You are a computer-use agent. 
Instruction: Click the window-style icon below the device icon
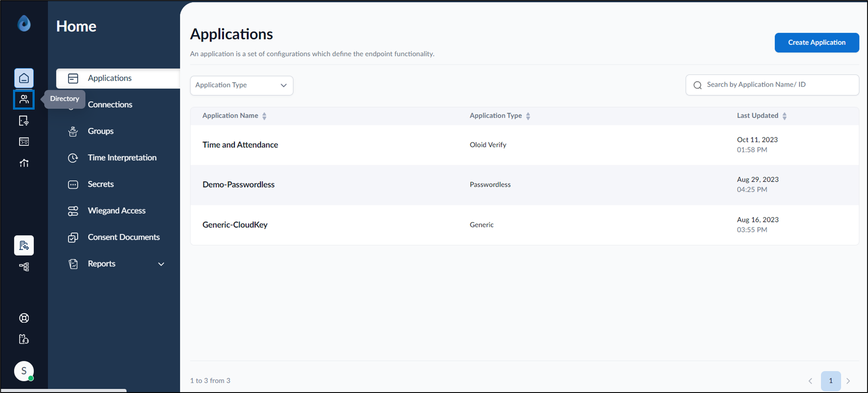[24, 142]
